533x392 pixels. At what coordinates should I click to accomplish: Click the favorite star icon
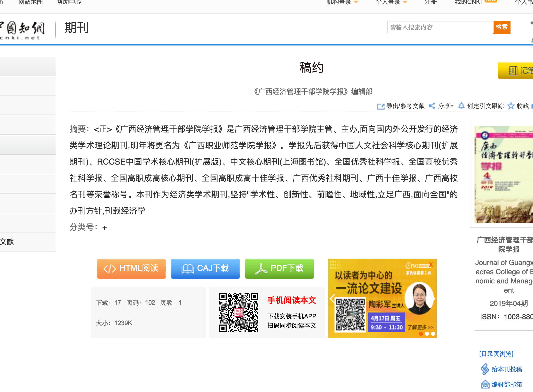click(511, 106)
